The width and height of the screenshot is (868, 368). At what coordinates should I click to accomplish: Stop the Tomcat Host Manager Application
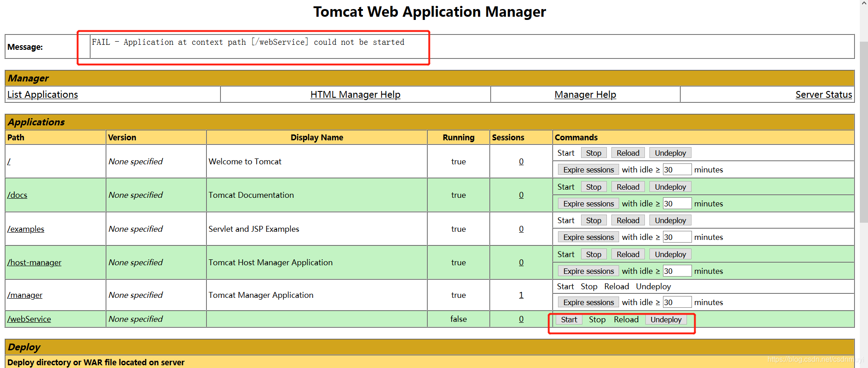(x=594, y=254)
